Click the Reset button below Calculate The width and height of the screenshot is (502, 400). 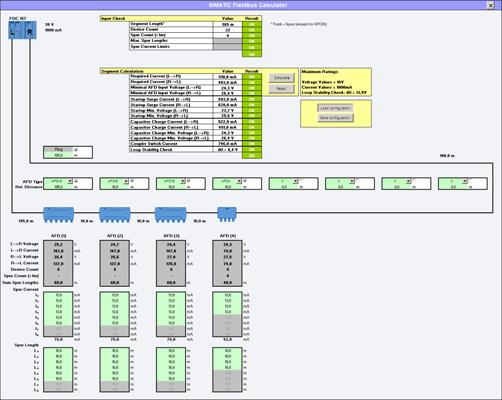pos(282,88)
